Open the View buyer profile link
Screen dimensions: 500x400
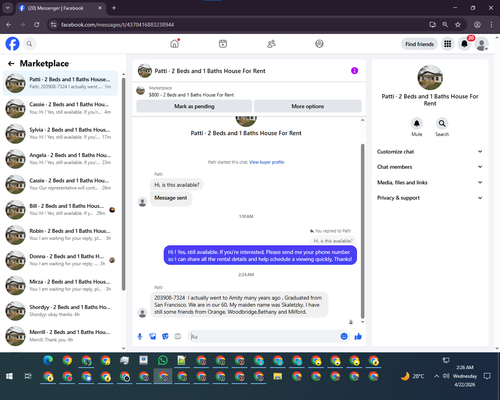click(267, 162)
